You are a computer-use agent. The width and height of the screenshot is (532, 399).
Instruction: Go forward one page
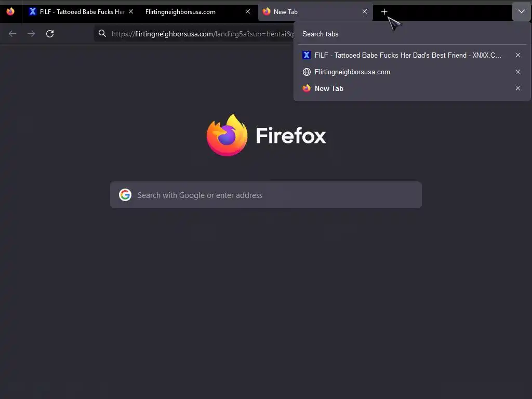click(31, 34)
